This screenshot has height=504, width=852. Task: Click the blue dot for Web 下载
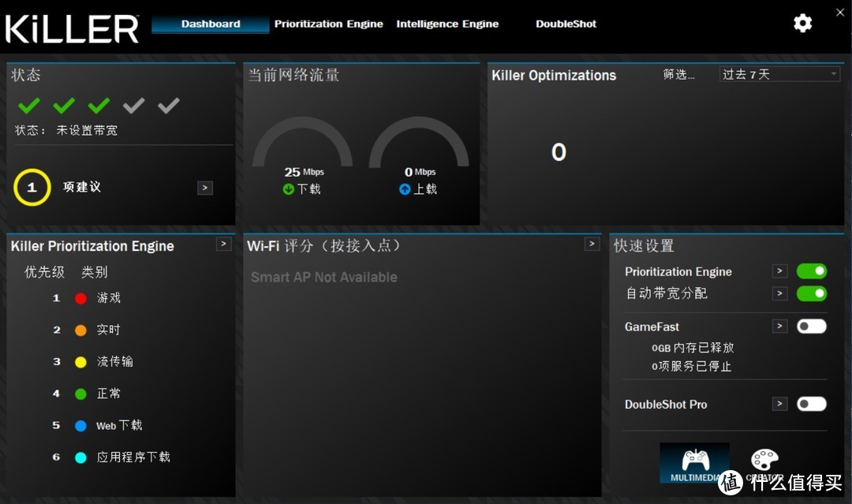click(80, 426)
